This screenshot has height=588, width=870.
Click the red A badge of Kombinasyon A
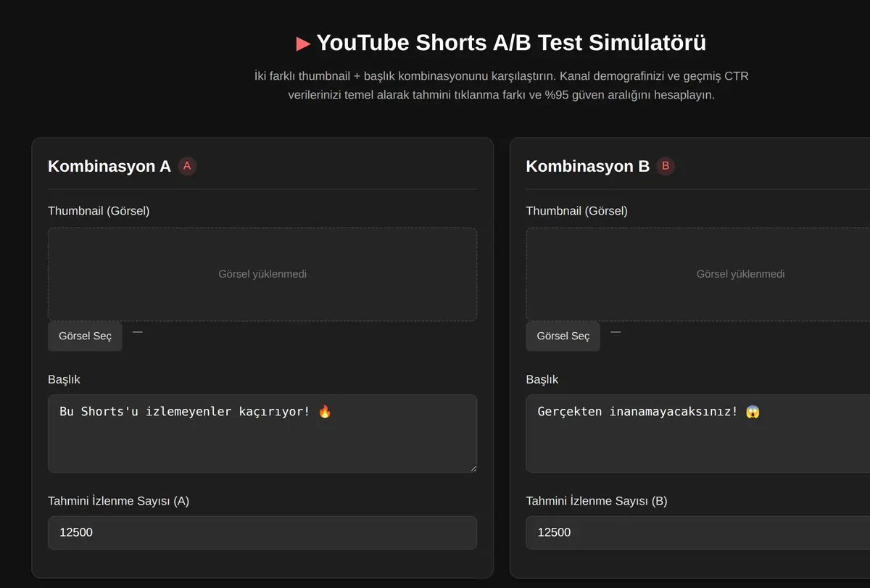point(187,166)
